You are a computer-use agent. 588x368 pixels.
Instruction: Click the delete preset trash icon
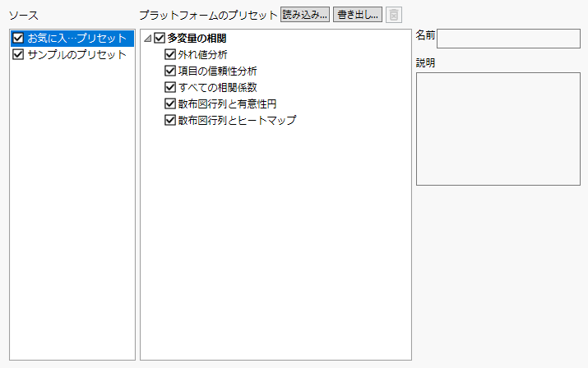pos(394,15)
